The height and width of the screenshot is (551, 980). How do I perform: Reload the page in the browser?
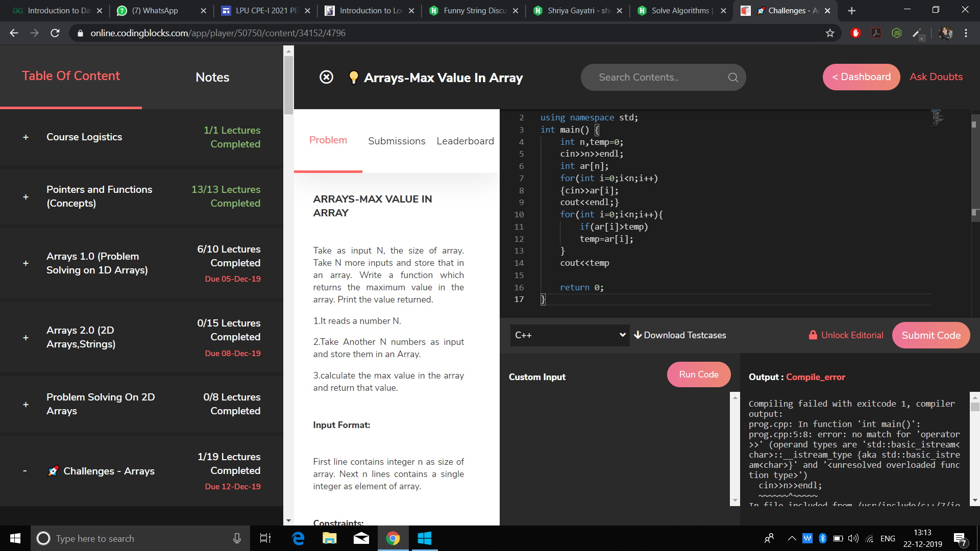pyautogui.click(x=55, y=33)
